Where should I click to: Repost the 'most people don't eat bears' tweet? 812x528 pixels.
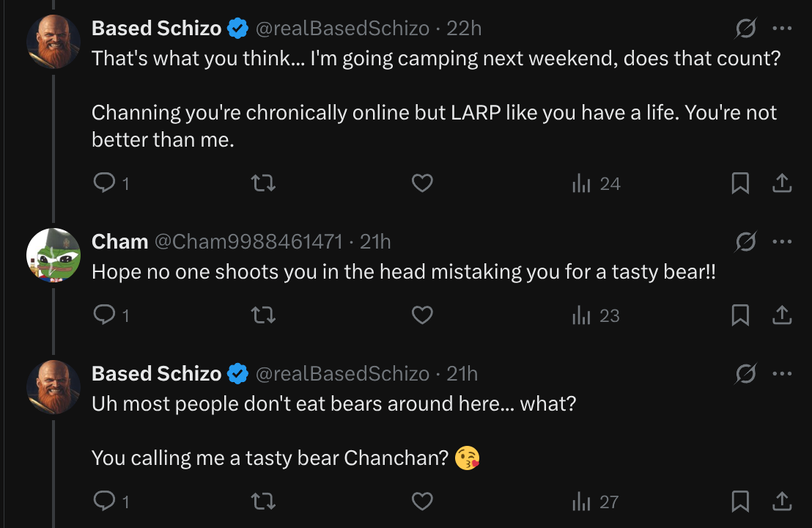pyautogui.click(x=263, y=502)
